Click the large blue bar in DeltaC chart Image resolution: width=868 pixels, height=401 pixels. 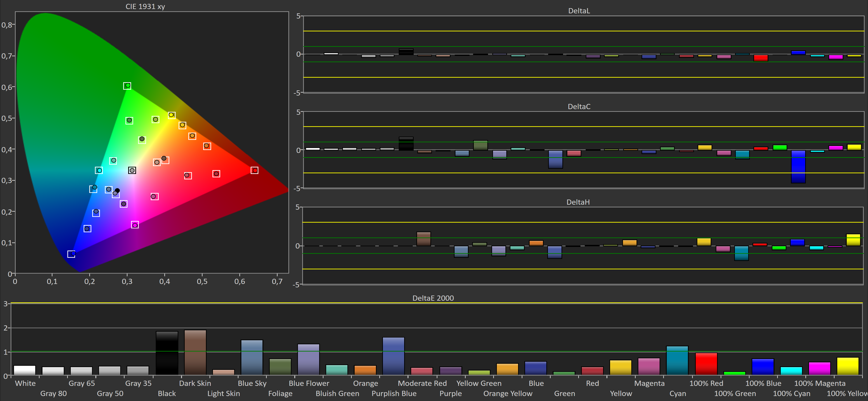click(x=798, y=167)
